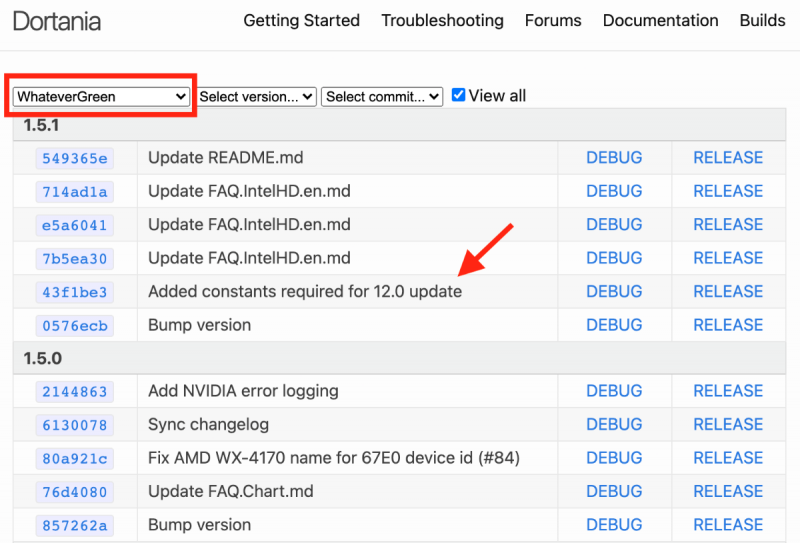Open commit hash 549365e

[74, 158]
